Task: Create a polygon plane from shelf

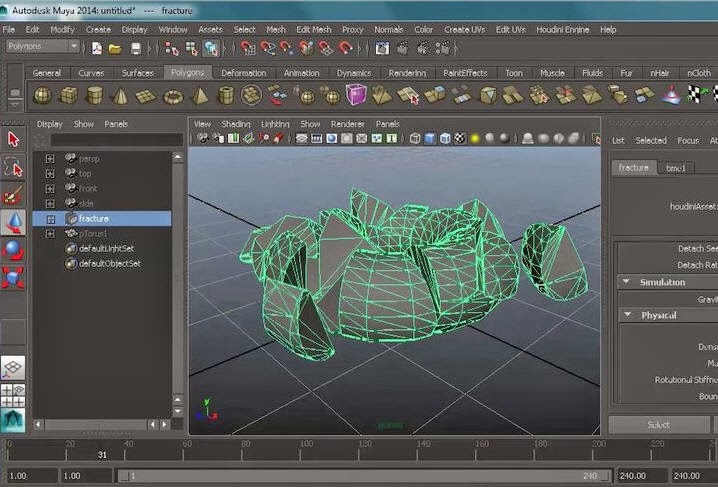Action: click(146, 96)
